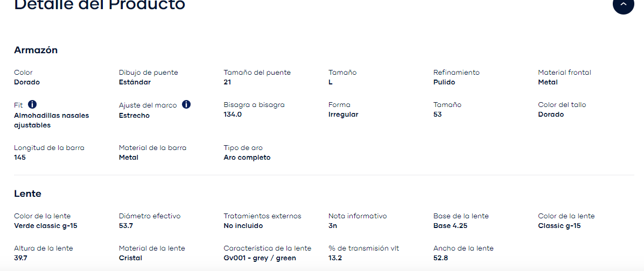644x271 pixels.
Task: Collapse the Detalle del Producto section
Action: [623, 4]
